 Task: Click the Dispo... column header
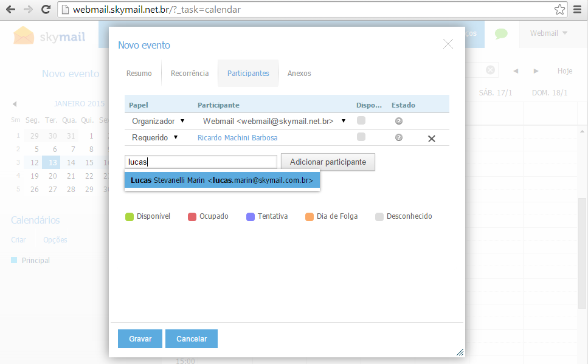coord(369,105)
